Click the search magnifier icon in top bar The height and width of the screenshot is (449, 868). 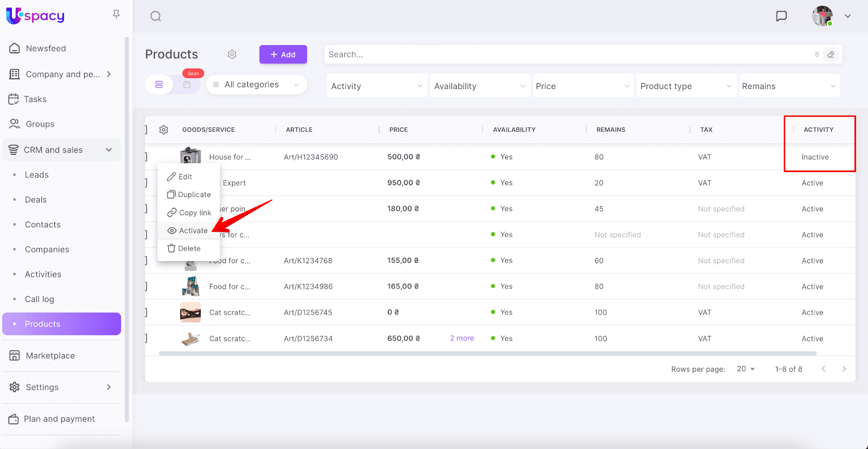pos(156,16)
